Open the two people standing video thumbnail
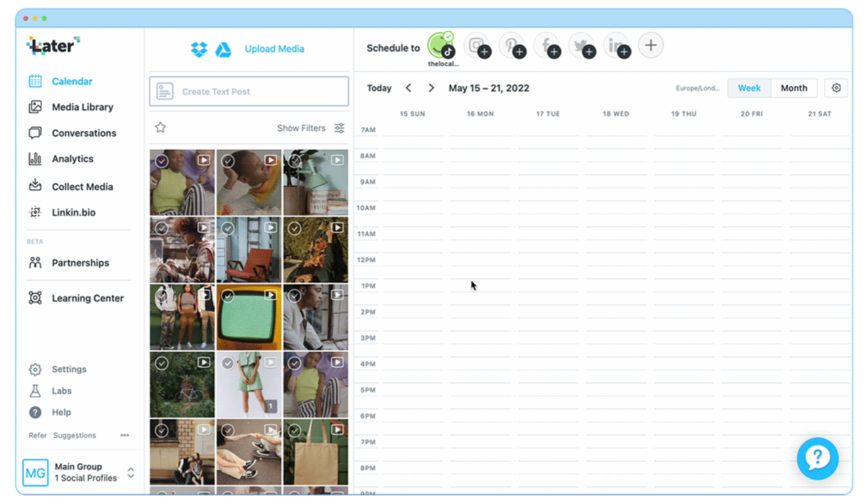 click(182, 317)
